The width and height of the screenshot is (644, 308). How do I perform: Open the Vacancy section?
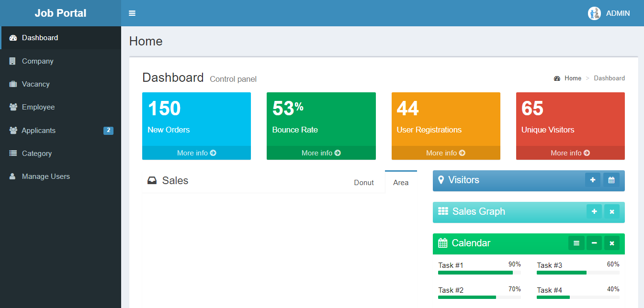[x=37, y=84]
